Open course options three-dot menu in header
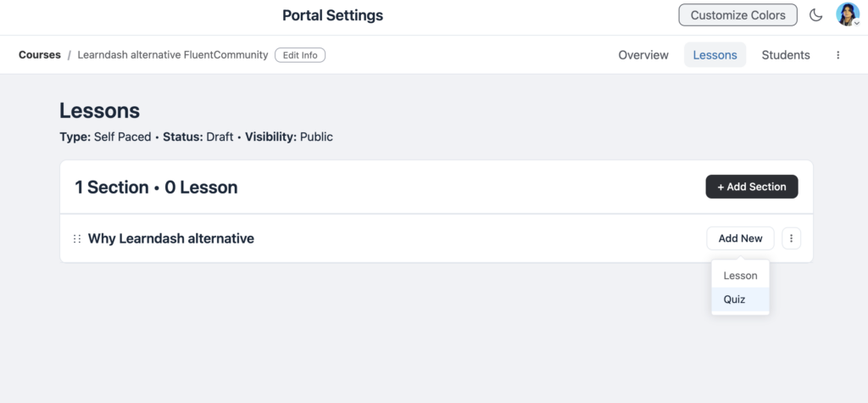Image resolution: width=868 pixels, height=403 pixels. point(838,55)
